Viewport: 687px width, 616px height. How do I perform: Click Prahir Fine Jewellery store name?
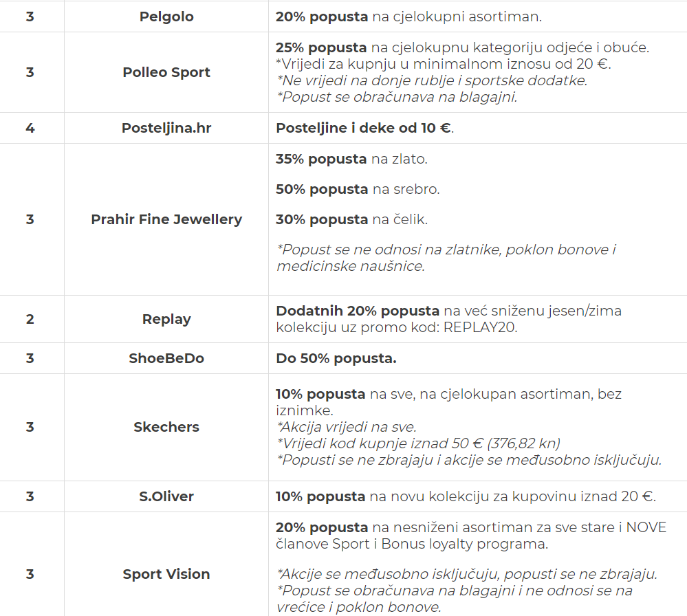tap(166, 219)
